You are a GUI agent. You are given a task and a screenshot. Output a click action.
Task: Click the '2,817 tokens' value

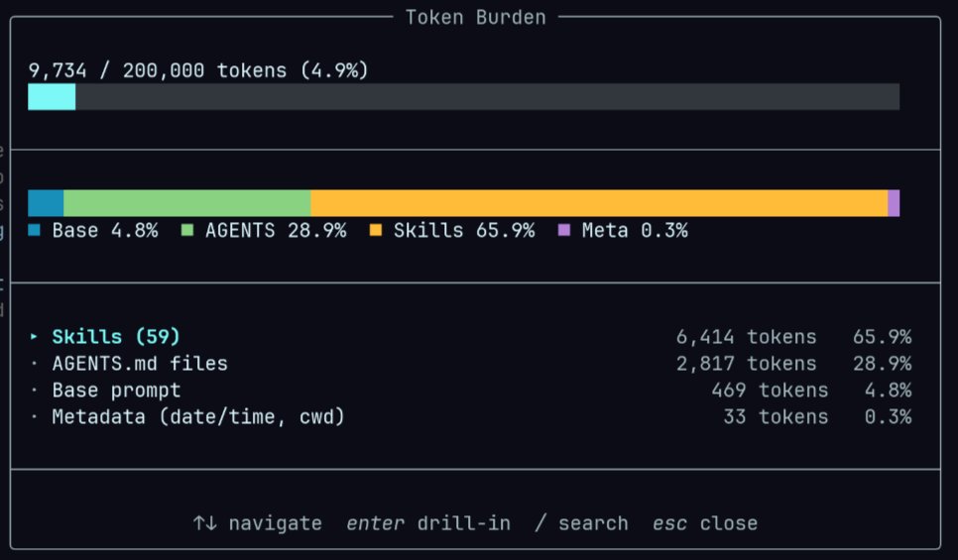pyautogui.click(x=746, y=364)
